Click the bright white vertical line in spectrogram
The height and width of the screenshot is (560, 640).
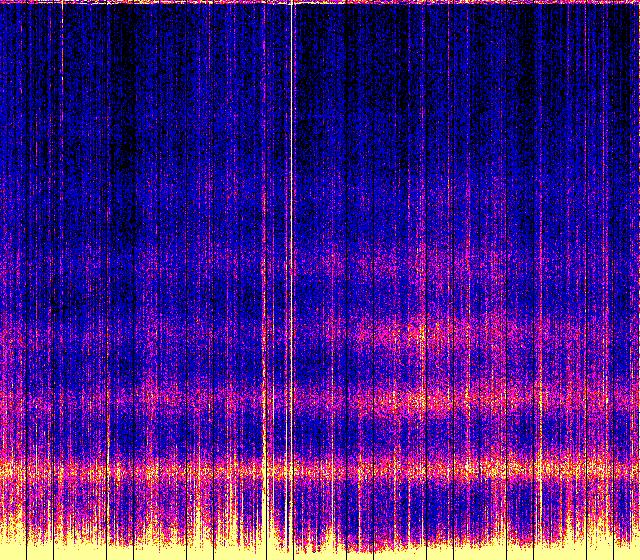(x=292, y=200)
